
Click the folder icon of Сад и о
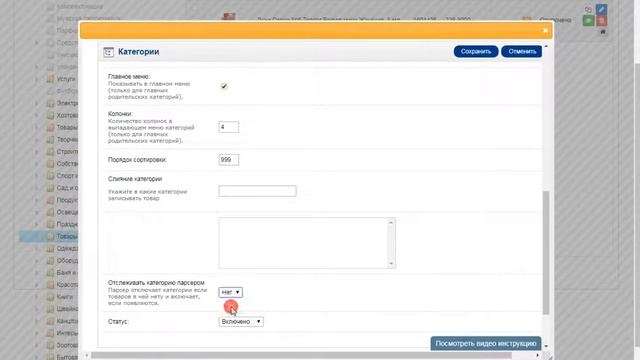50,188
